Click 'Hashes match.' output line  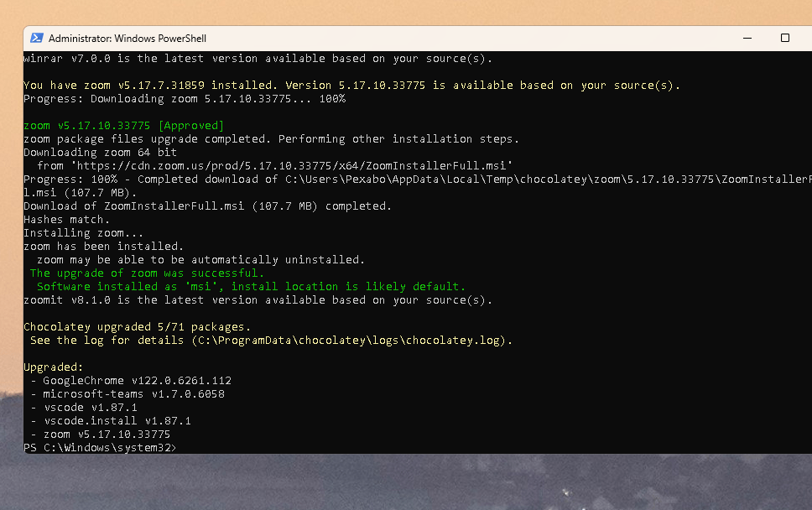[x=67, y=220]
